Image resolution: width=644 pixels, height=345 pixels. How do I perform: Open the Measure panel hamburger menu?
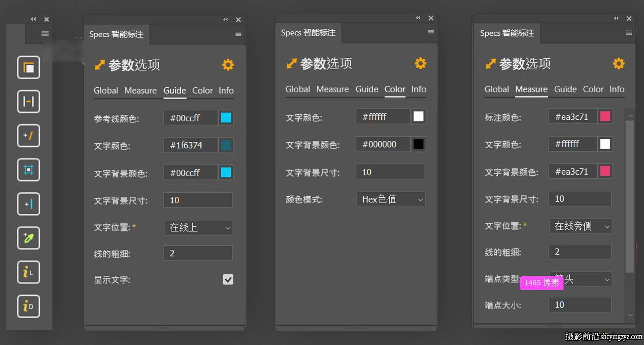[629, 33]
